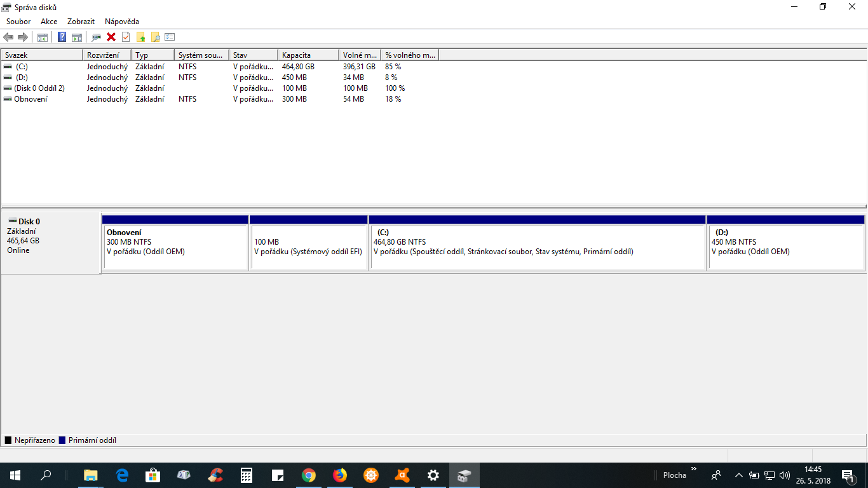Sort by the Typ column header
This screenshot has width=868, height=488.
coord(153,55)
